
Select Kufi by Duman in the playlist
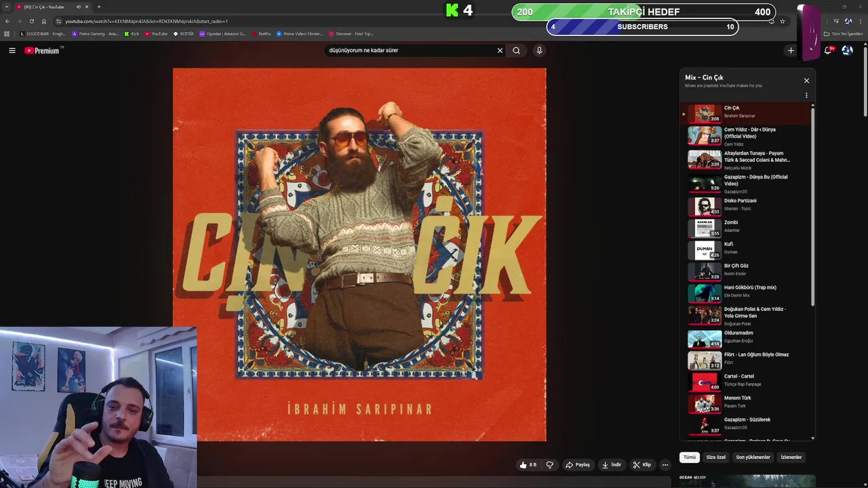[x=746, y=249]
